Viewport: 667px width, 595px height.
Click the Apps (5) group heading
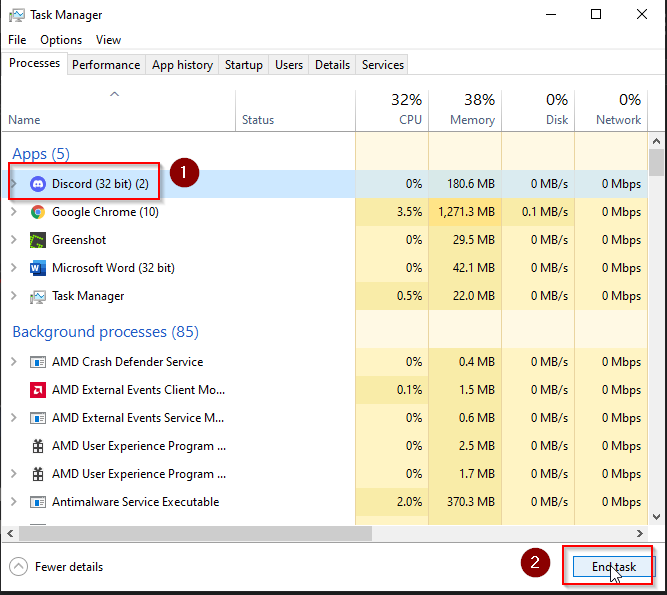tap(41, 154)
